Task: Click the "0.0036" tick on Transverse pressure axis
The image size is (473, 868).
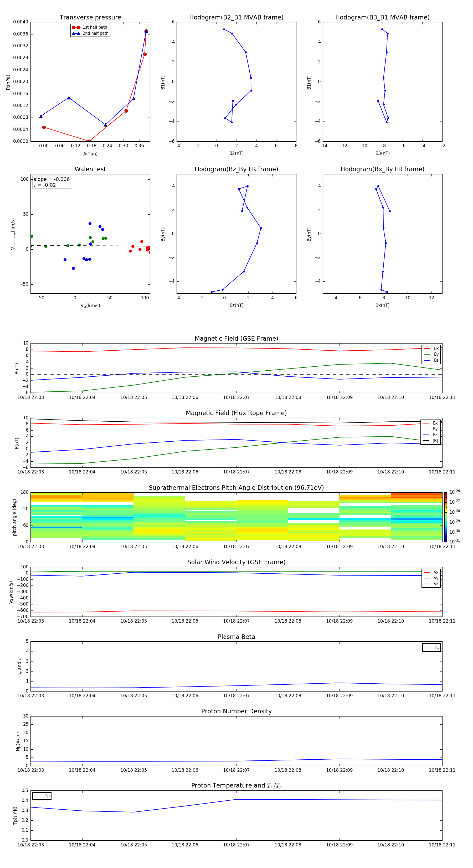Action: pyautogui.click(x=20, y=34)
